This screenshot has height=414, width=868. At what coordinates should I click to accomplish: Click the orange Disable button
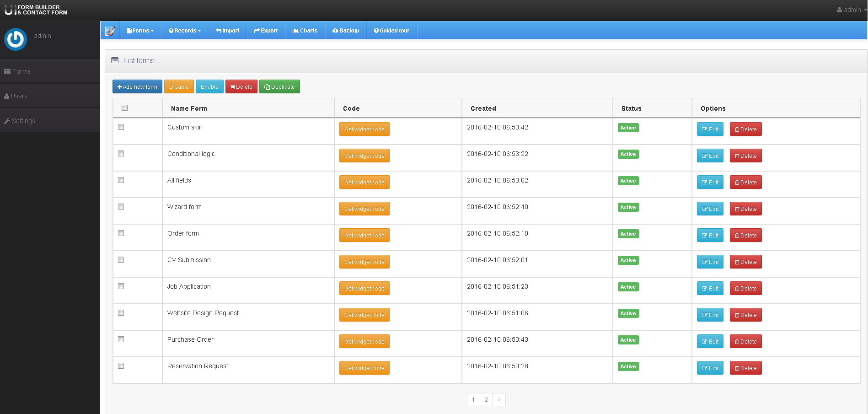tap(179, 87)
